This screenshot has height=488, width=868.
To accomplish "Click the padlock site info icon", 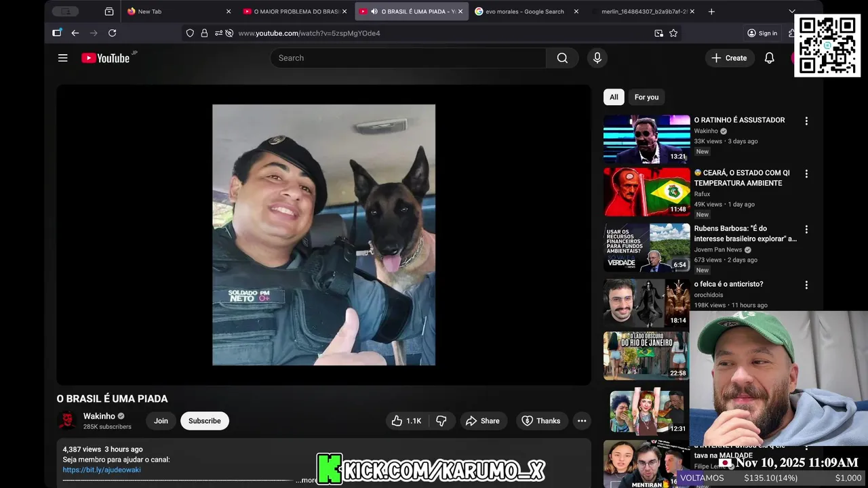I will tap(204, 33).
